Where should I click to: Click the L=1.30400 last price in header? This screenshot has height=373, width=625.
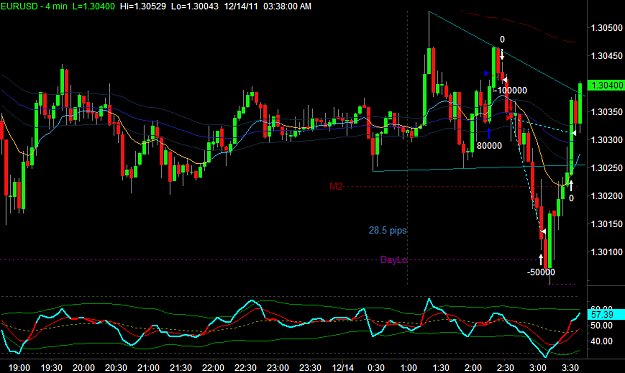(94, 6)
